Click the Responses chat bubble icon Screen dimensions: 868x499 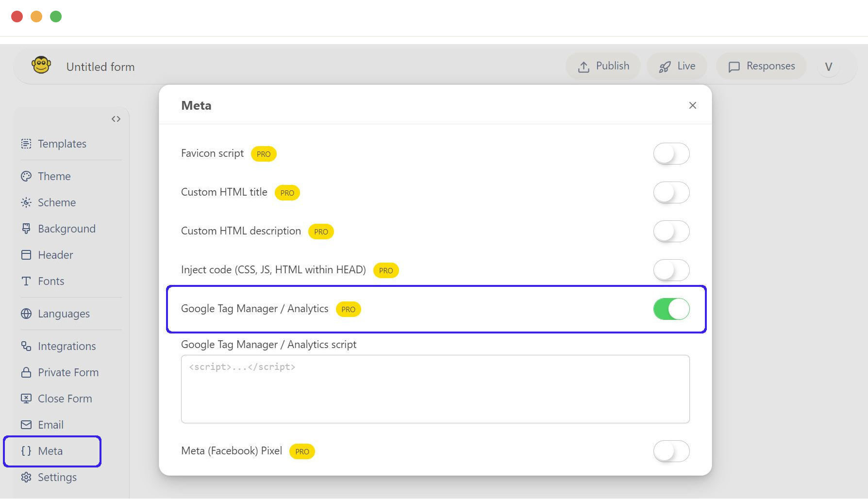point(734,67)
